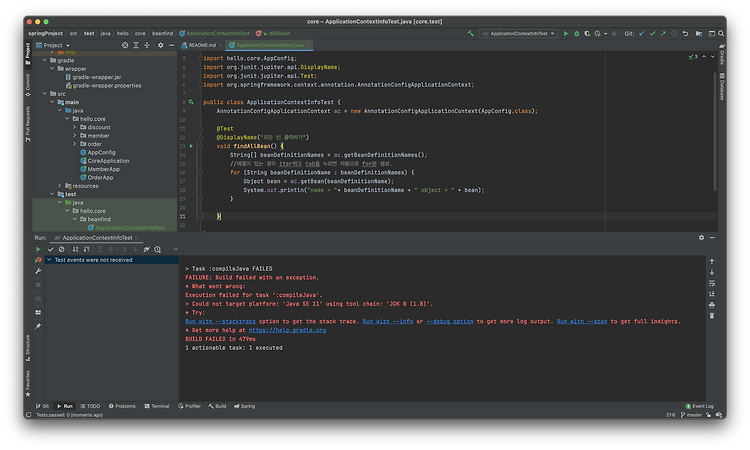Open Search Everywhere magnifier icon
Image resolution: width=750 pixels, height=450 pixels.
(721, 33)
